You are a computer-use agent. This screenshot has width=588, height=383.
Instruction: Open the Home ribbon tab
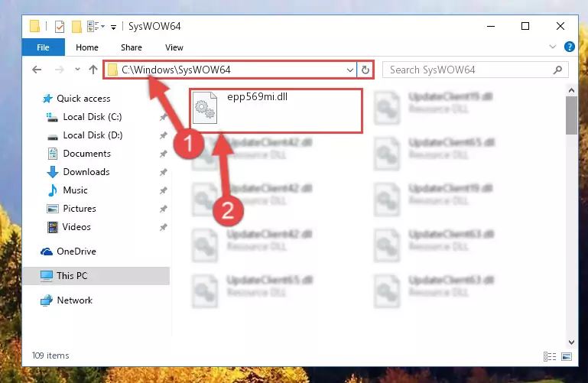pyautogui.click(x=87, y=47)
